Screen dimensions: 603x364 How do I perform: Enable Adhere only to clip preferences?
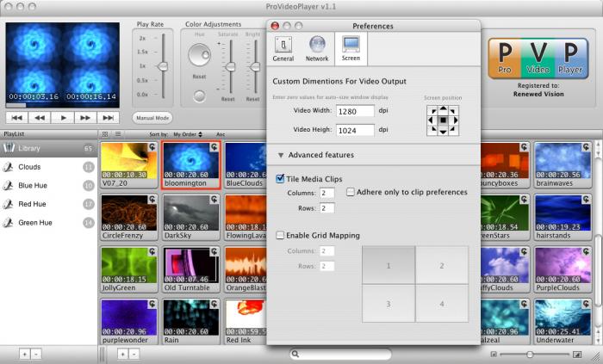point(351,192)
